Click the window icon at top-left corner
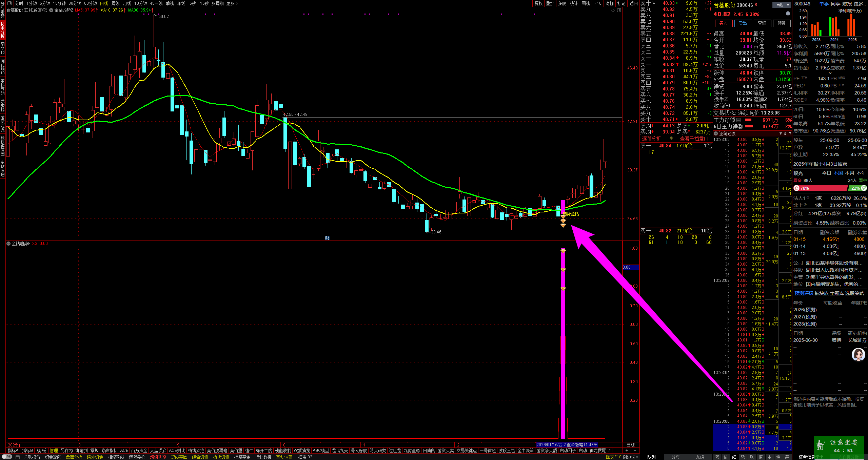This screenshot has width=868, height=460. pyautogui.click(x=9, y=3)
